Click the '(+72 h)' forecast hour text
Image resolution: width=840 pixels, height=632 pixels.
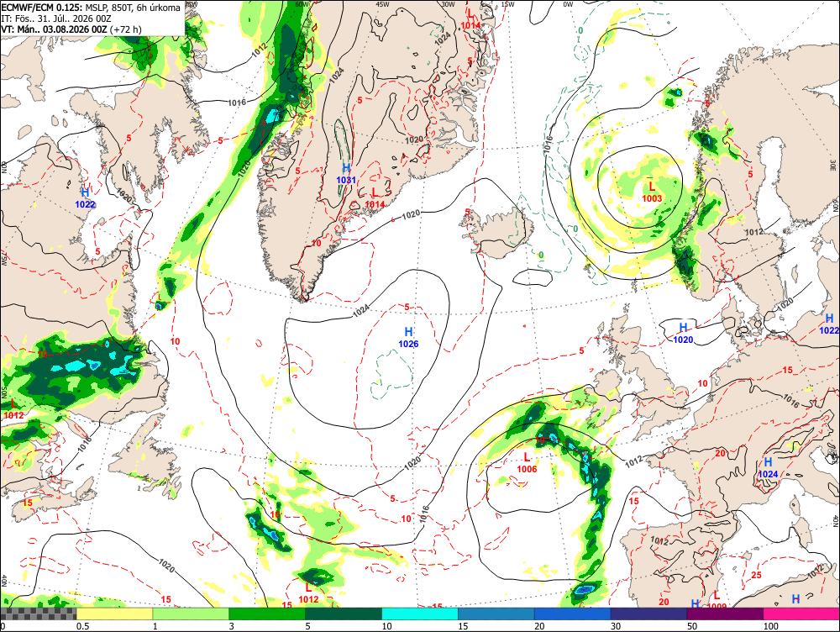pos(125,29)
